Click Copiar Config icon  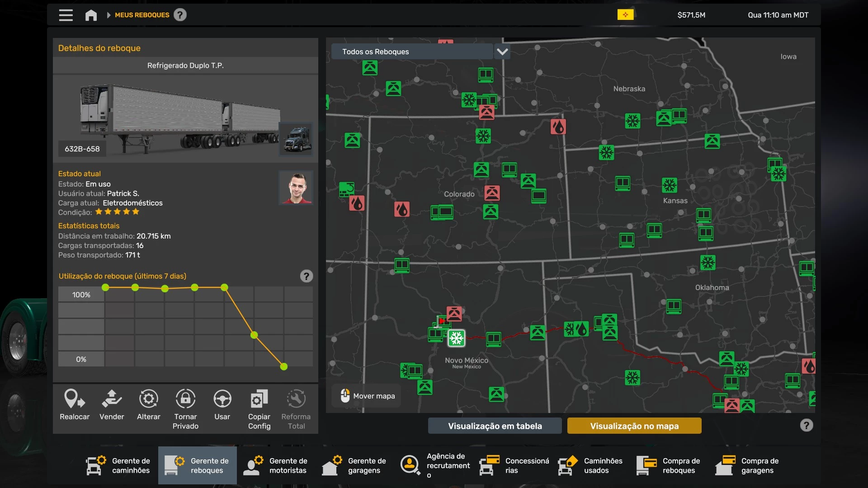pyautogui.click(x=259, y=399)
